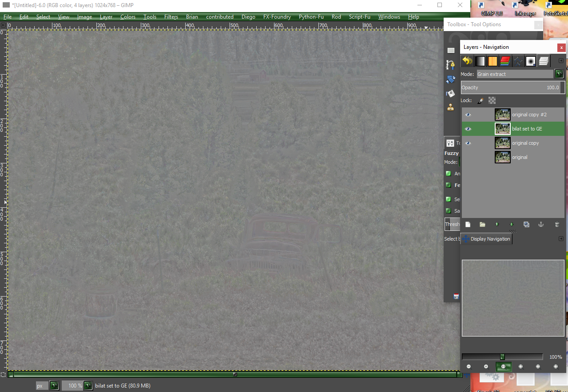Image resolution: width=568 pixels, height=392 pixels.
Task: Open the Layers dock tab menu arrow
Action: pos(561,61)
